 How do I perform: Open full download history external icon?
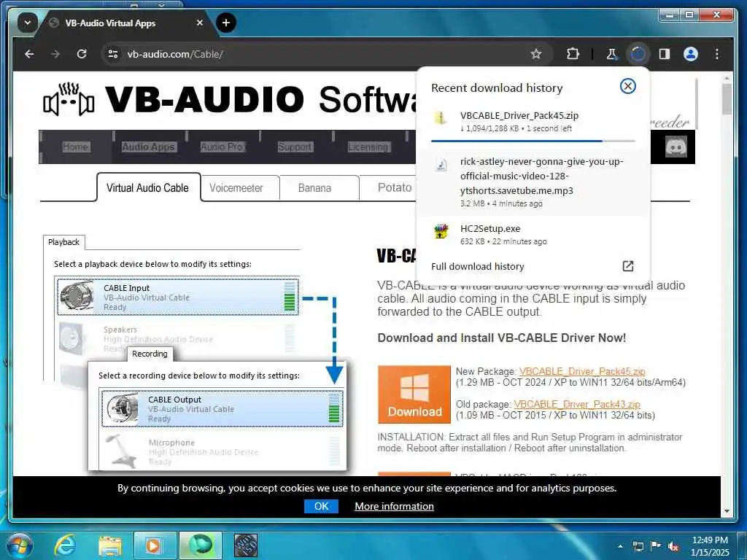[x=628, y=266]
